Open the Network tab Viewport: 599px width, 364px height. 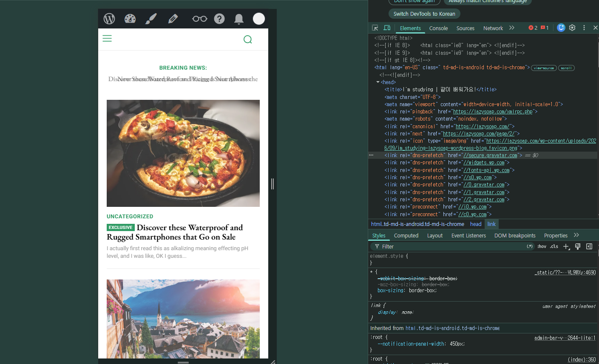coord(493,28)
